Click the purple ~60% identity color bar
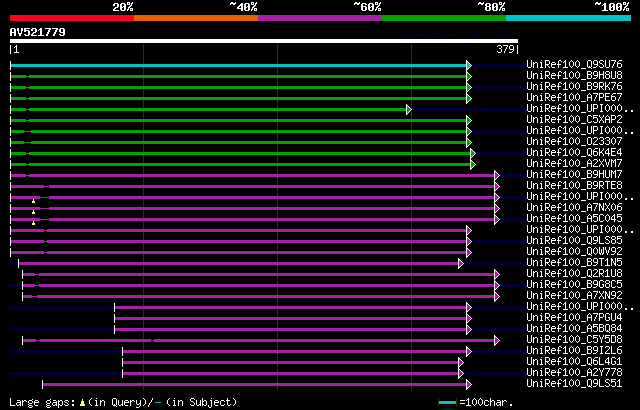Viewport: 640px width, 410px height. pos(320,18)
